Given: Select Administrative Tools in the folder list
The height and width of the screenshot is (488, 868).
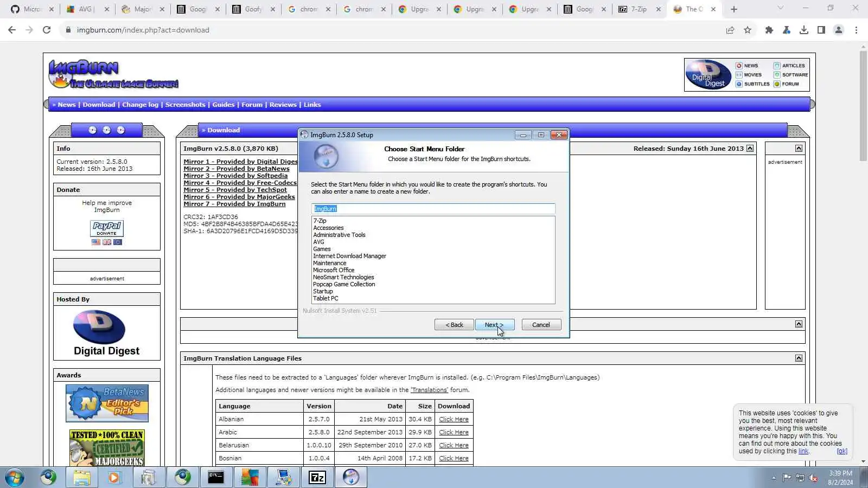Looking at the screenshot, I should coord(339,235).
